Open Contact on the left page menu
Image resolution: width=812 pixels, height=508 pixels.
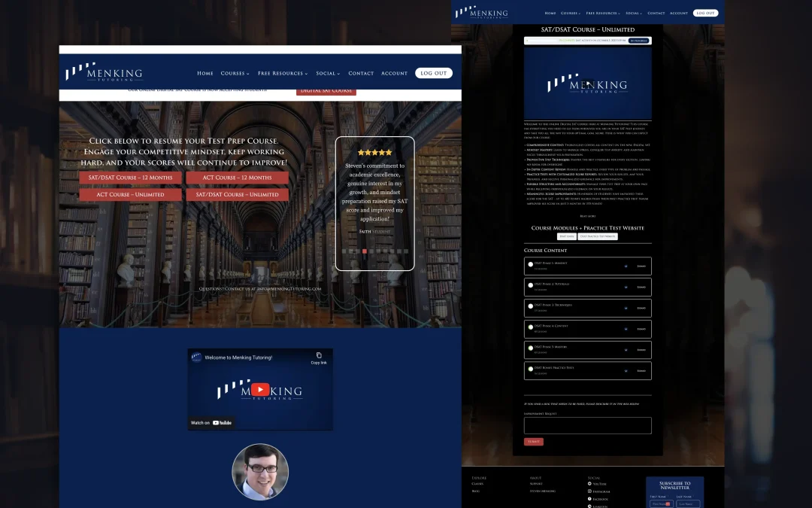(361, 73)
